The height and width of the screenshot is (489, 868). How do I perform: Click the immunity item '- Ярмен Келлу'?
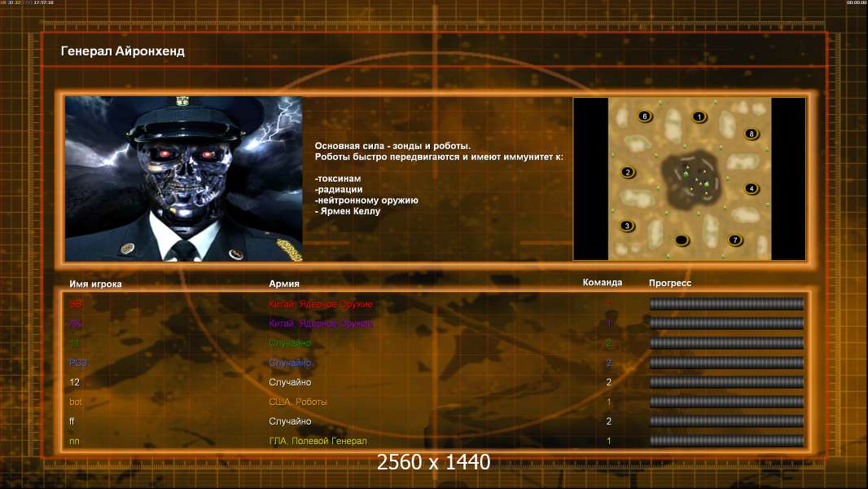pyautogui.click(x=348, y=211)
